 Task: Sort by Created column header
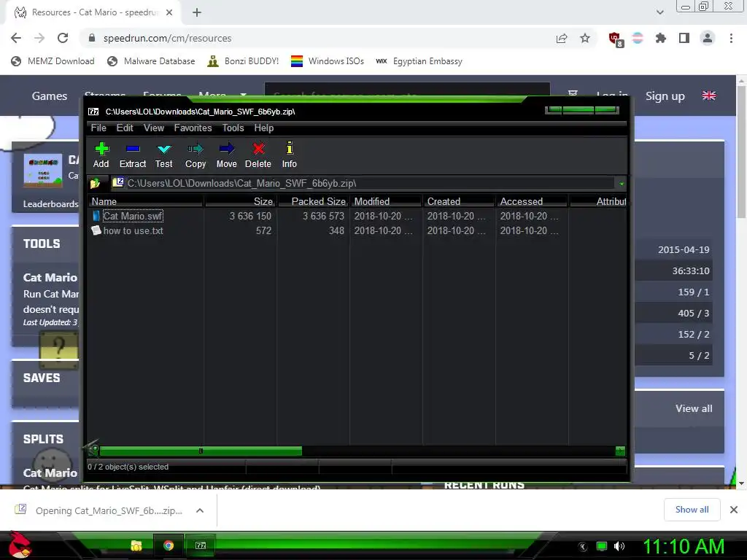coord(460,201)
